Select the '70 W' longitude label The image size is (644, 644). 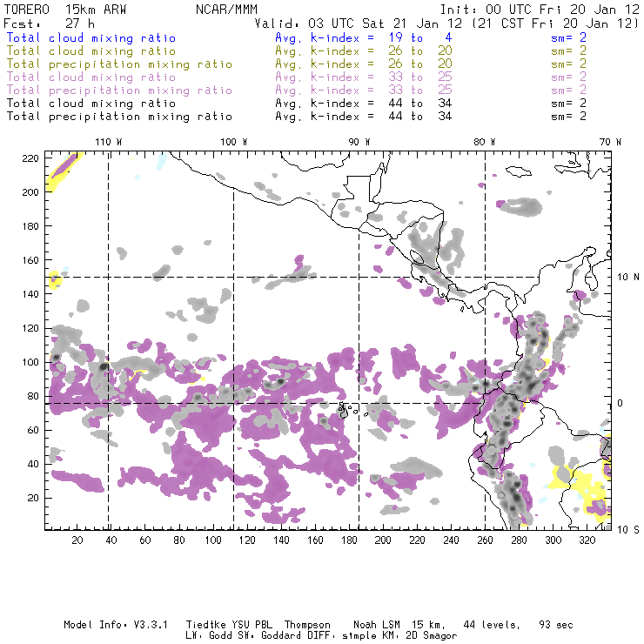click(x=610, y=142)
